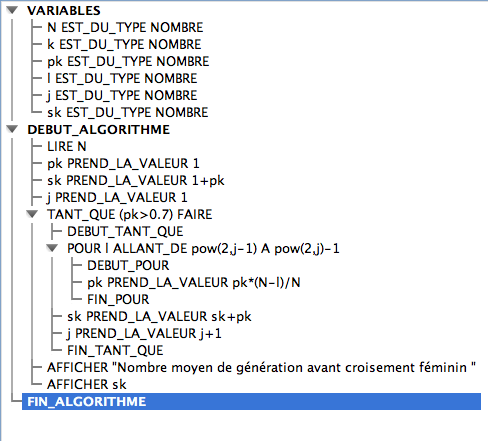
Task: Select the j PREND_LA_VALEUR j+1 line
Action: pos(144,333)
